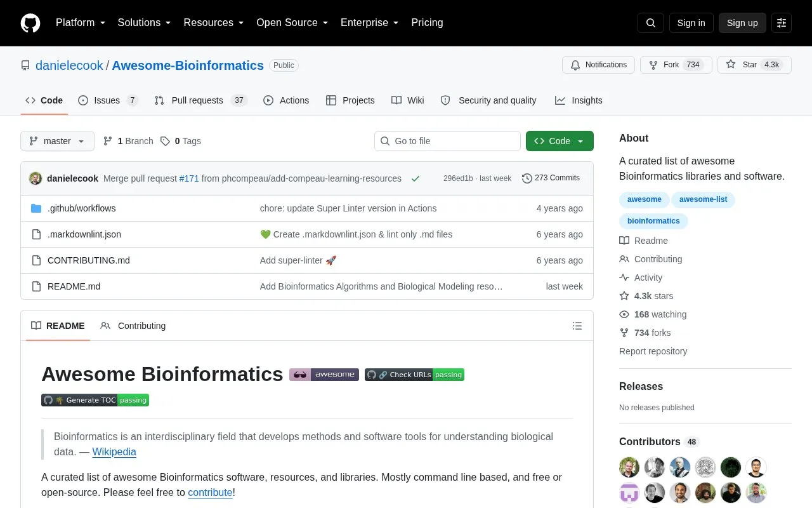Click the Notifications button

[x=598, y=65]
